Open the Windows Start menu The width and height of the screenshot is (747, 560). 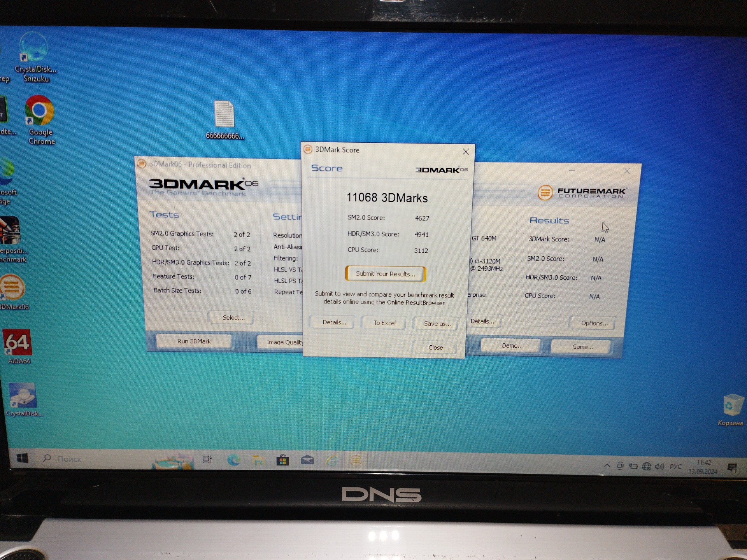[23, 458]
